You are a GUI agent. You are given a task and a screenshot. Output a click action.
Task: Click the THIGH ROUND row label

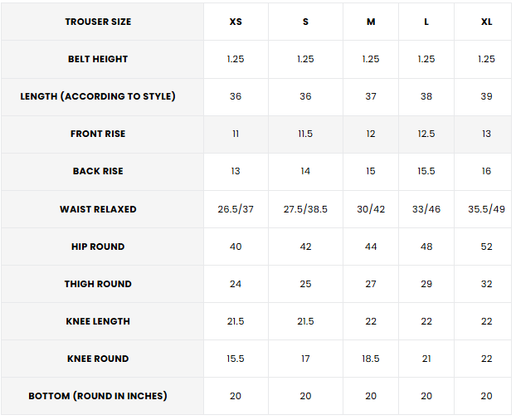point(98,284)
